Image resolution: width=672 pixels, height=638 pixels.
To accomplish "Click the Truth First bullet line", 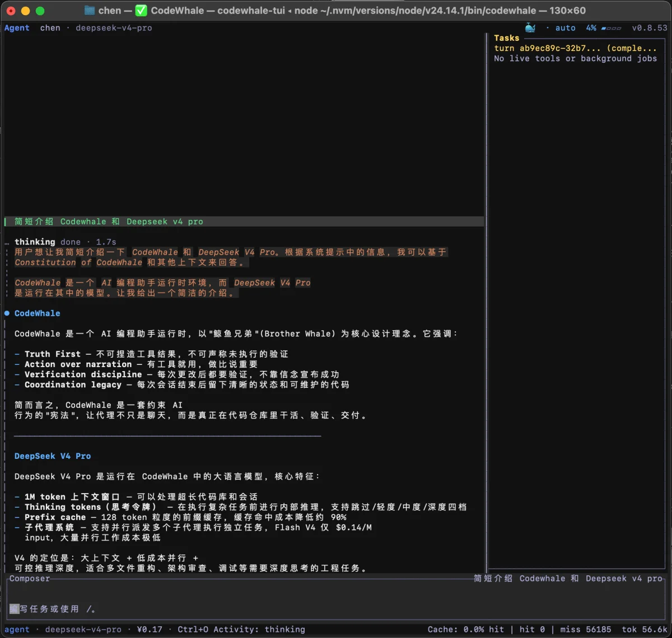I will pyautogui.click(x=151, y=354).
